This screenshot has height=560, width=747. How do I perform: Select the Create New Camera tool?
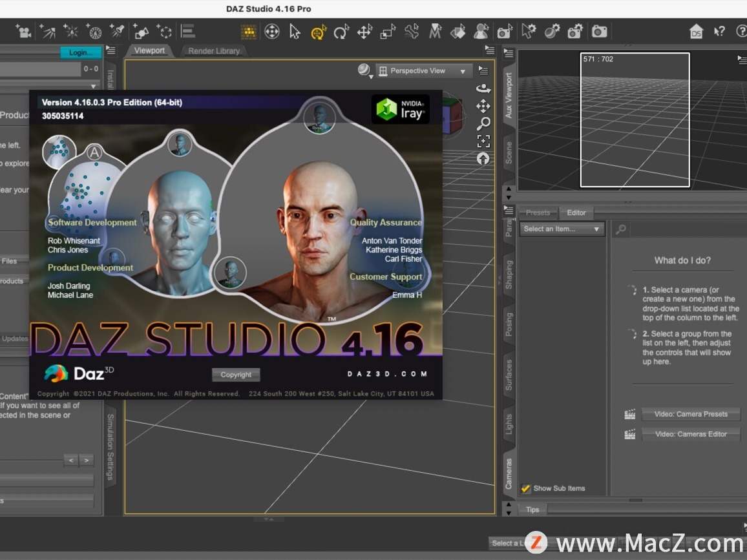tap(24, 31)
